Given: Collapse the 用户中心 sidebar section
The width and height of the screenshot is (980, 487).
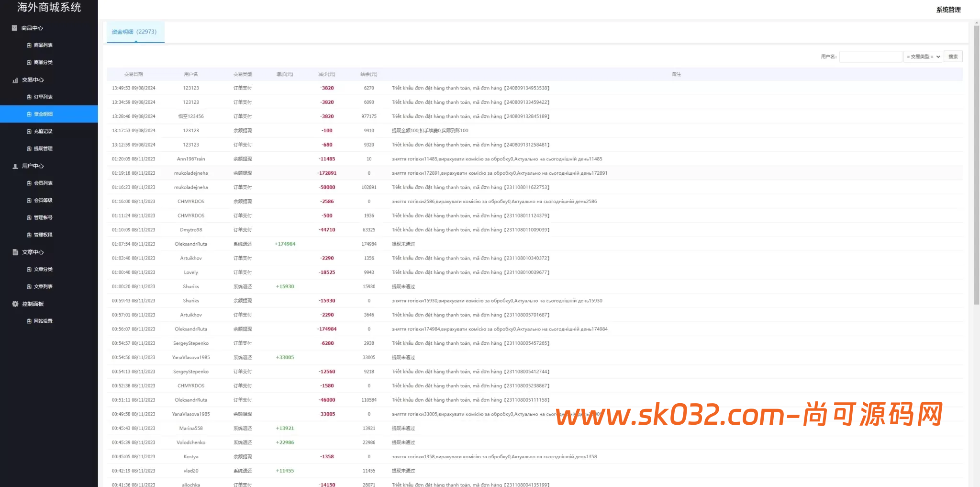Looking at the screenshot, I should (x=33, y=166).
